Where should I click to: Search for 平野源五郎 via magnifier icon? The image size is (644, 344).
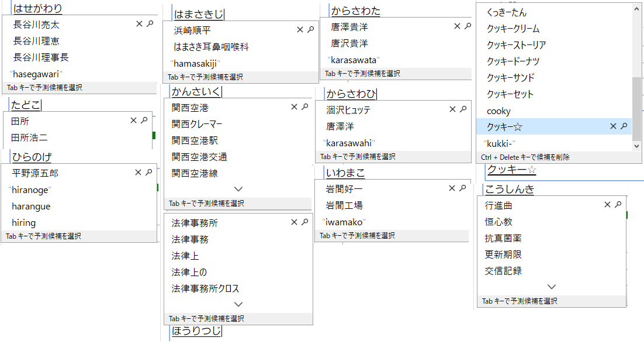pos(148,173)
